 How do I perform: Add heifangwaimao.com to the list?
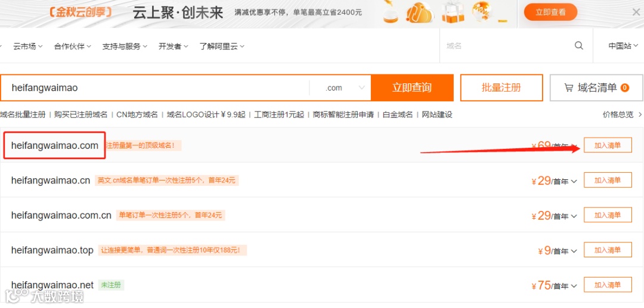click(x=608, y=145)
